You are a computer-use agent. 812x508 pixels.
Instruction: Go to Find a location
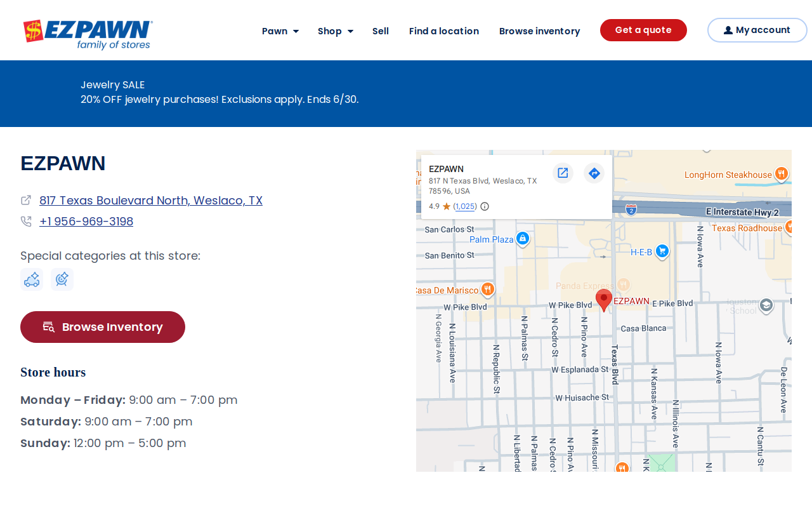coord(444,31)
